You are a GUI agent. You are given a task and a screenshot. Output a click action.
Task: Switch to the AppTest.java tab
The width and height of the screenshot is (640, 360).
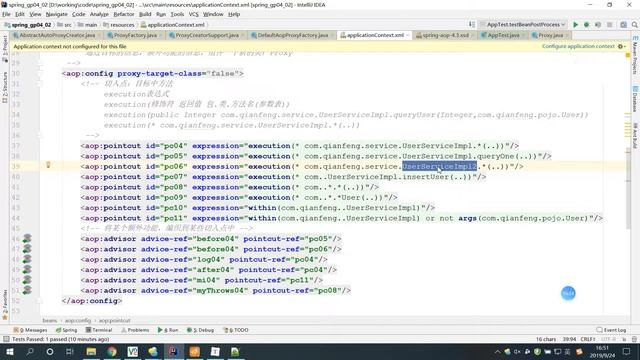(503, 36)
